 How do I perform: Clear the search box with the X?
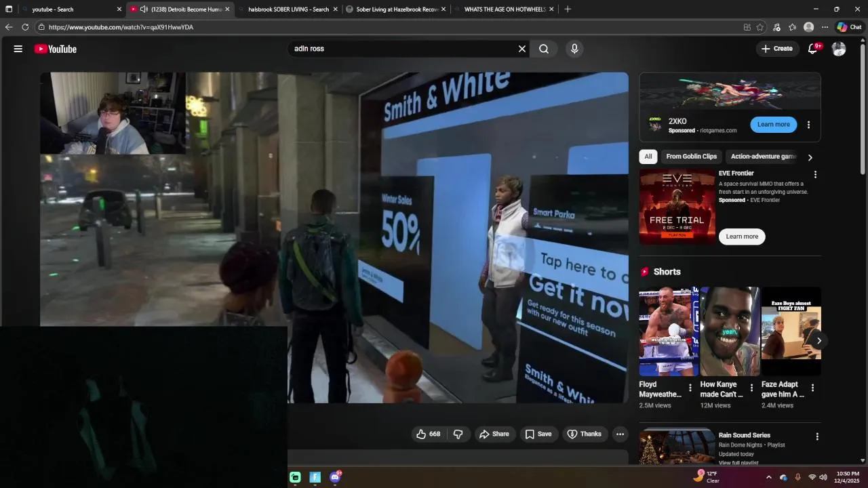[522, 49]
